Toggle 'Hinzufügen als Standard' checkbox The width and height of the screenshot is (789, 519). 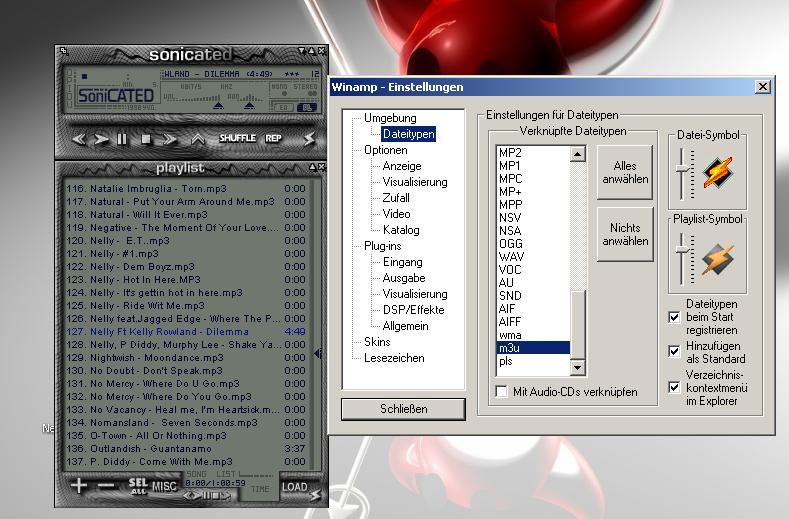coord(674,351)
